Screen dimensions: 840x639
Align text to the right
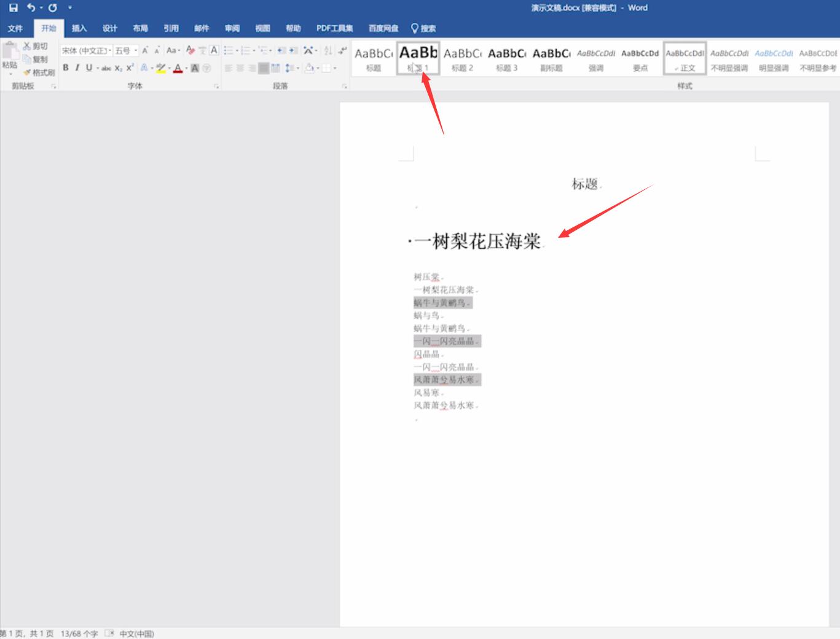251,68
